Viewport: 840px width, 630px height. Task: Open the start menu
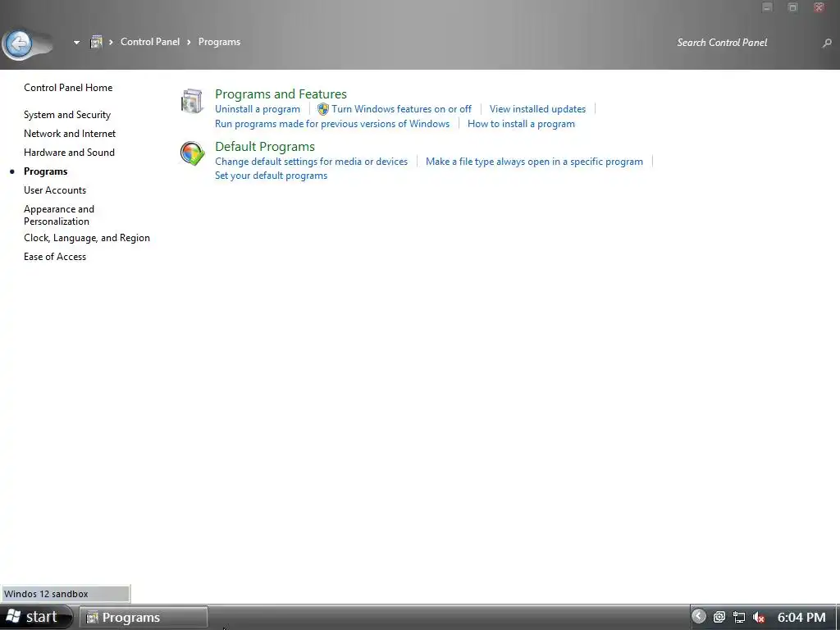[35, 617]
